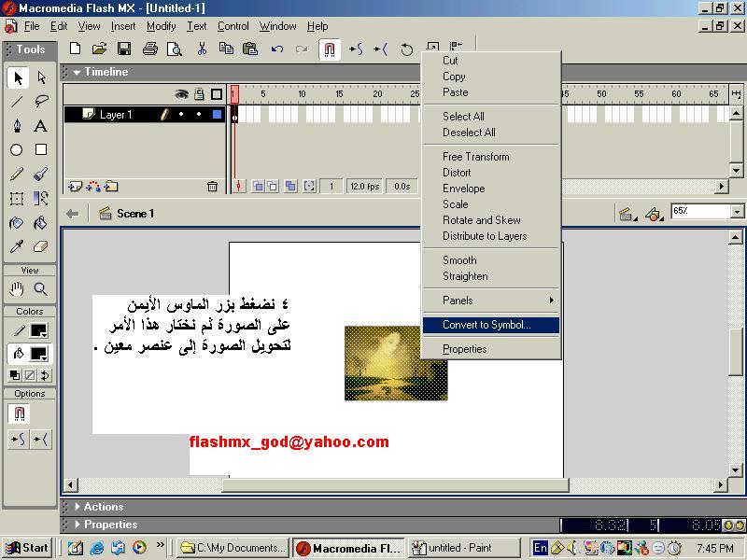Image resolution: width=747 pixels, height=560 pixels.
Task: Click the Cut scissors toolbar icon
Action: click(x=202, y=49)
